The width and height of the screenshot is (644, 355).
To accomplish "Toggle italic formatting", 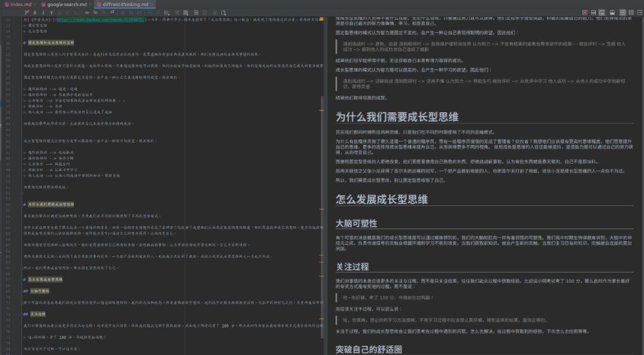I will click(44, 13).
